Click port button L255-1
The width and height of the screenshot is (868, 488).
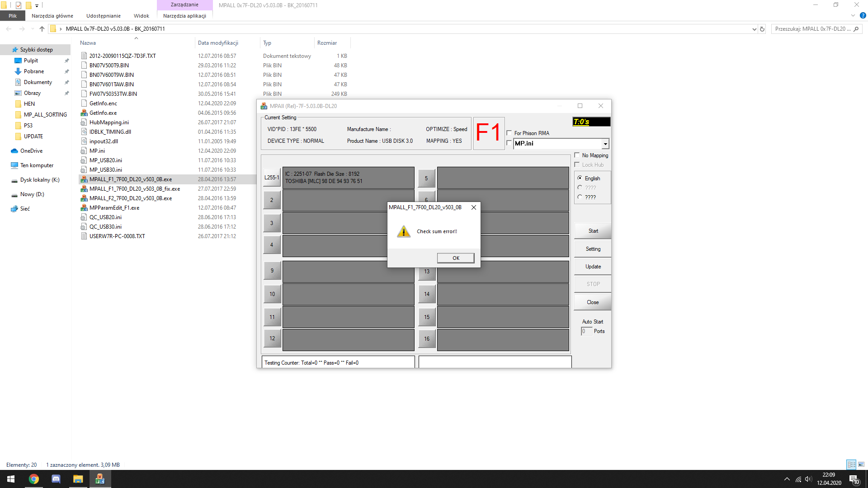point(272,178)
